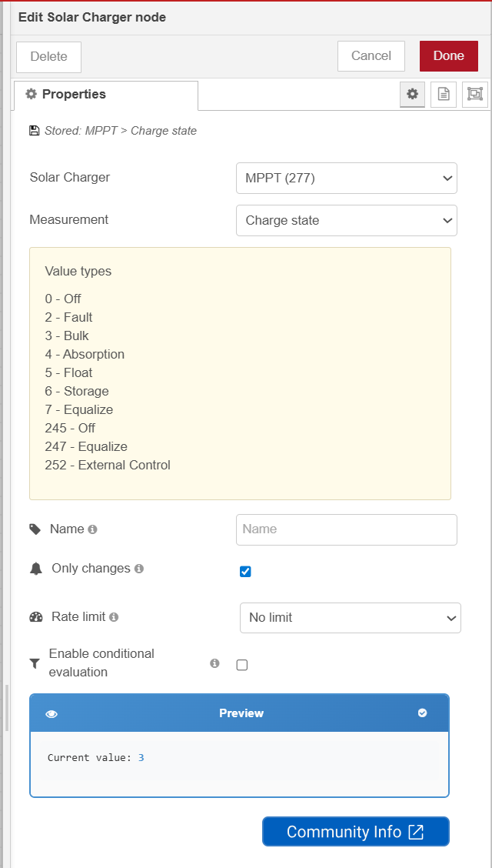Image resolution: width=492 pixels, height=868 pixels.
Task: Click the Preview header bar
Action: [239, 713]
